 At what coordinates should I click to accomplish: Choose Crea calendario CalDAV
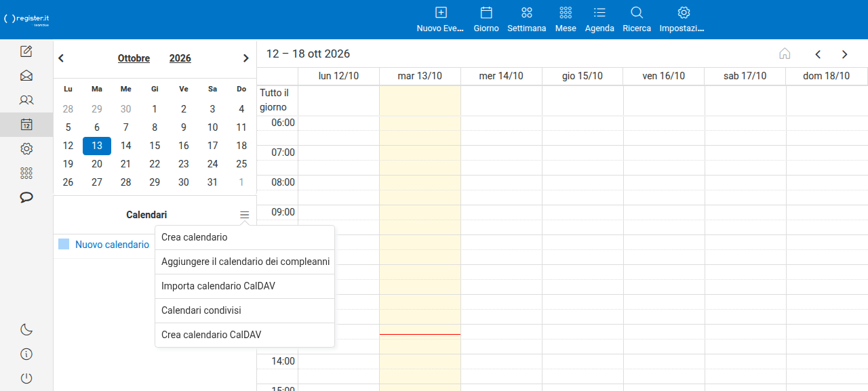tap(245, 335)
